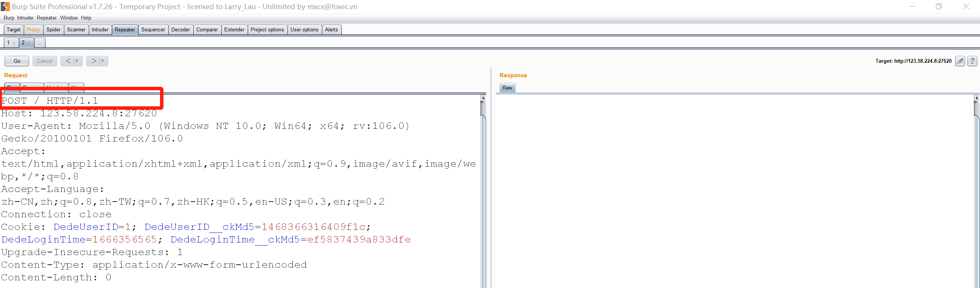980x288 pixels.
Task: Add new Repeater tab with the ... tab
Action: coord(40,43)
